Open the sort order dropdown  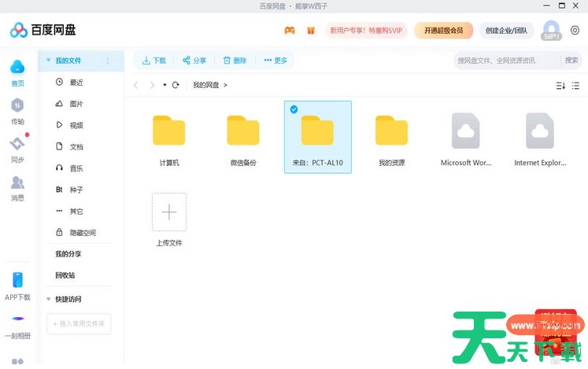(560, 85)
